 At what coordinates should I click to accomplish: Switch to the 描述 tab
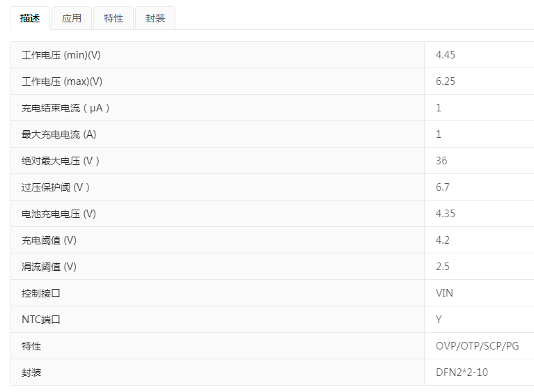[x=30, y=18]
